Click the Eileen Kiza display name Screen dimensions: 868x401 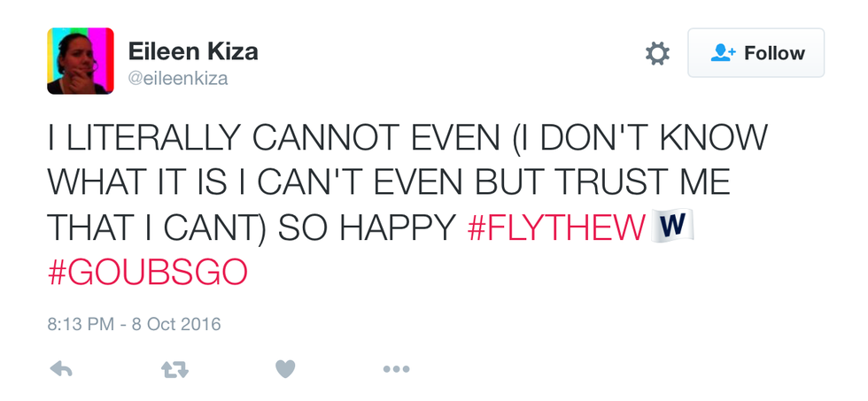click(x=193, y=51)
